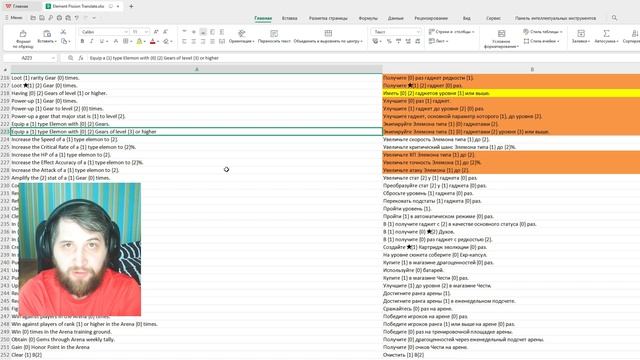Viewport: 640px width, 360px height.
Task: Switch to the Формулы ribbon tab
Action: [x=368, y=18]
